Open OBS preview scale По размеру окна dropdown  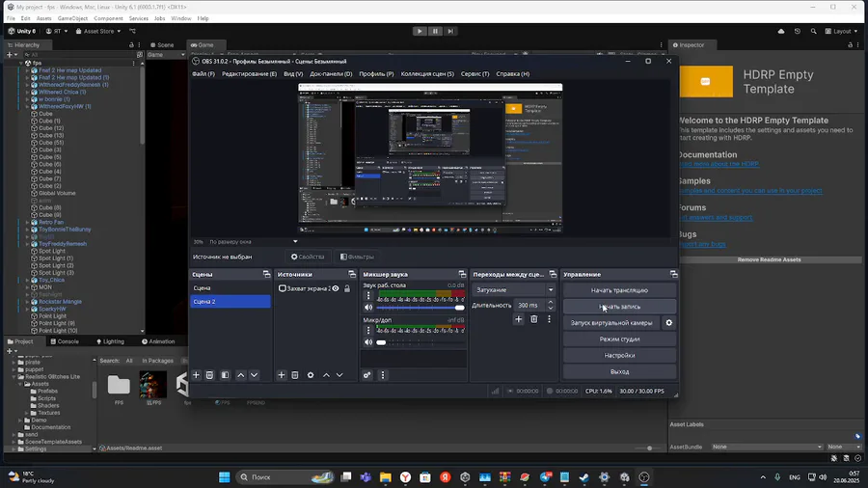253,242
